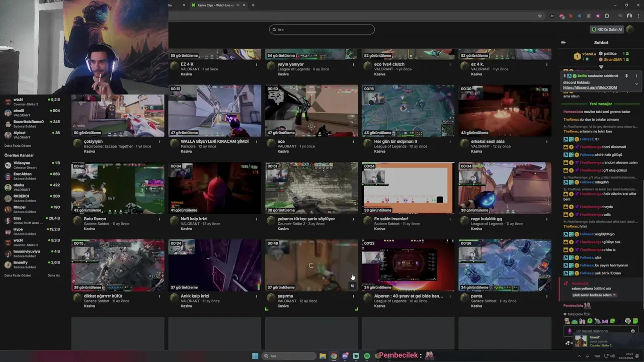The image size is (644, 362).
Task: Close the Kasiva Clips tab
Action: (x=244, y=5)
